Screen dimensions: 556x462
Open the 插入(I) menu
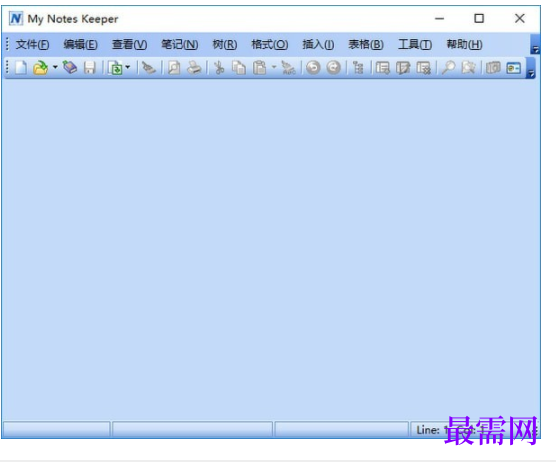[318, 45]
